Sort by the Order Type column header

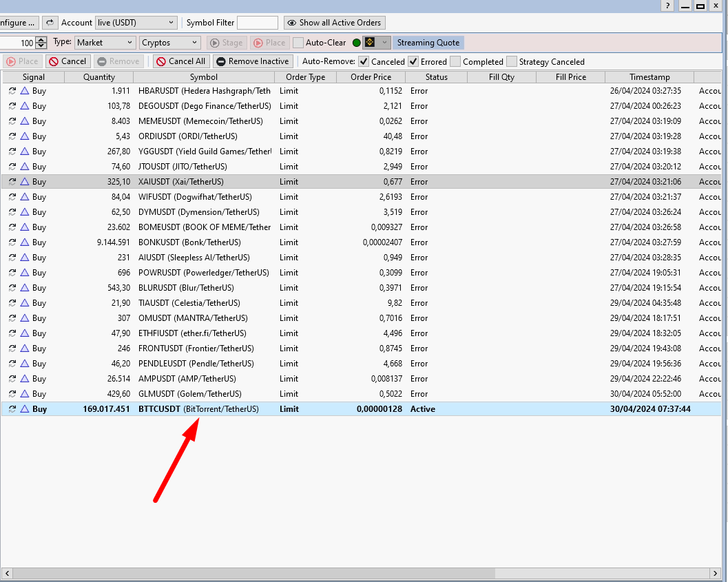click(306, 77)
